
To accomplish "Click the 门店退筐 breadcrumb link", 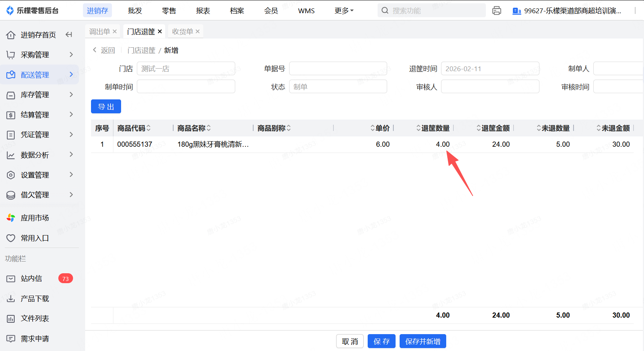I will pyautogui.click(x=142, y=50).
